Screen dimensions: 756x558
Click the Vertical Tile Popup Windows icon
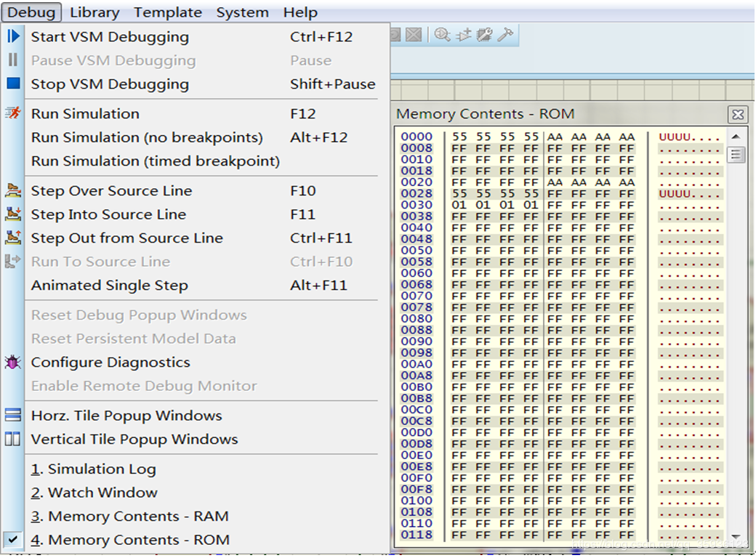coord(13,439)
